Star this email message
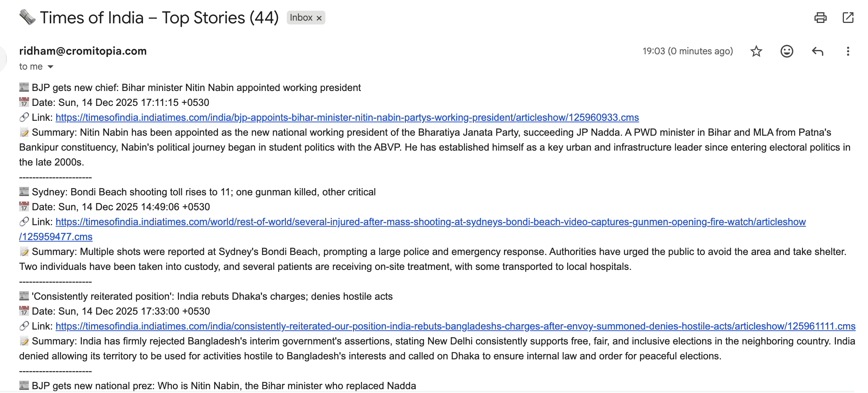Viewport: 868px width, 393px height. click(x=756, y=51)
